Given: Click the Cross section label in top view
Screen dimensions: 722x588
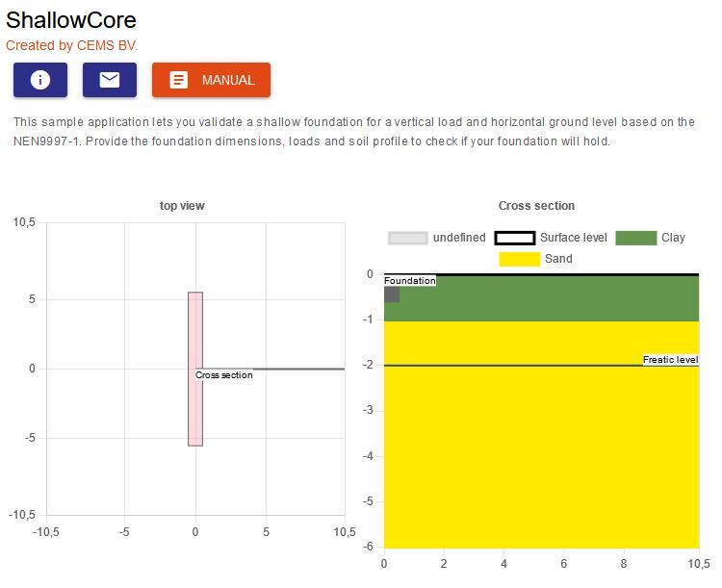Looking at the screenshot, I should [223, 374].
